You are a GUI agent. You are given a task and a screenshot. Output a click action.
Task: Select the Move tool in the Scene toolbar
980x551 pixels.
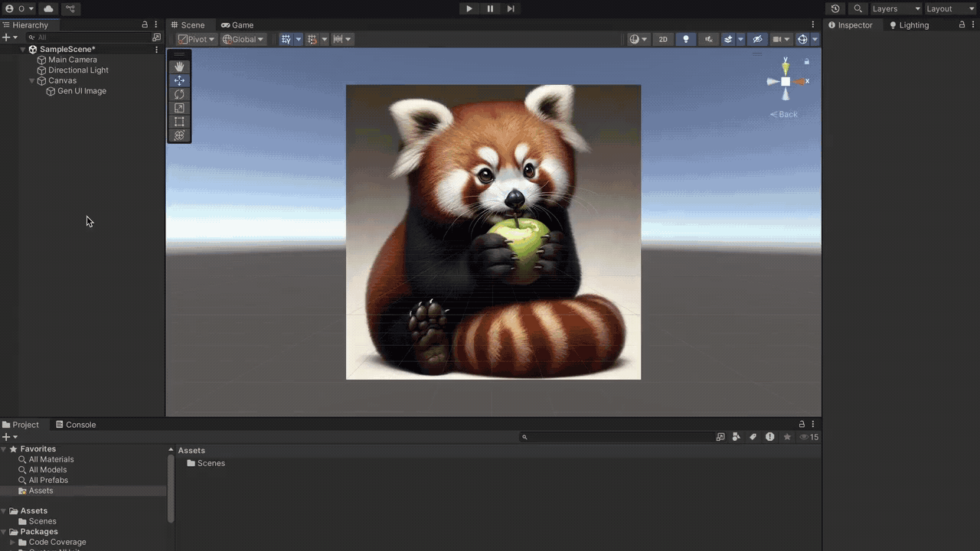click(x=179, y=80)
